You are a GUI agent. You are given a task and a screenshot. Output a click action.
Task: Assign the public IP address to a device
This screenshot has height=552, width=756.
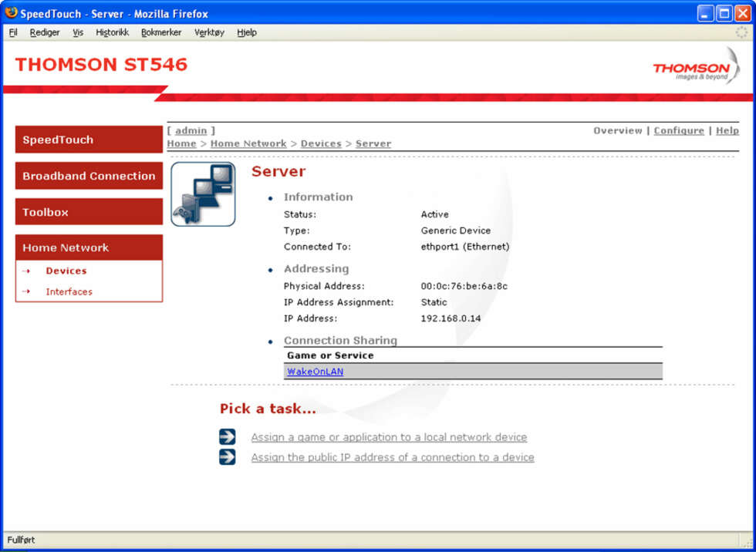pos(393,457)
